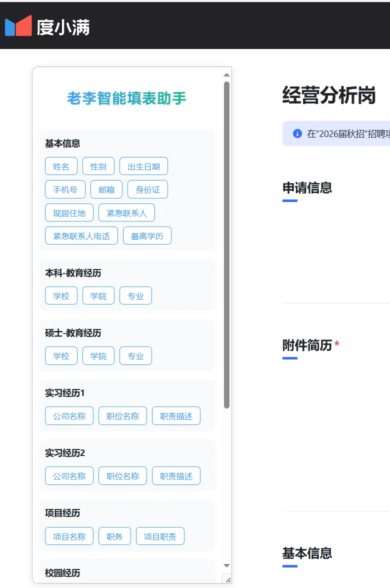The image size is (390, 588).
Task: Click 职位名称 under 实习经历2
Action: [x=122, y=476]
